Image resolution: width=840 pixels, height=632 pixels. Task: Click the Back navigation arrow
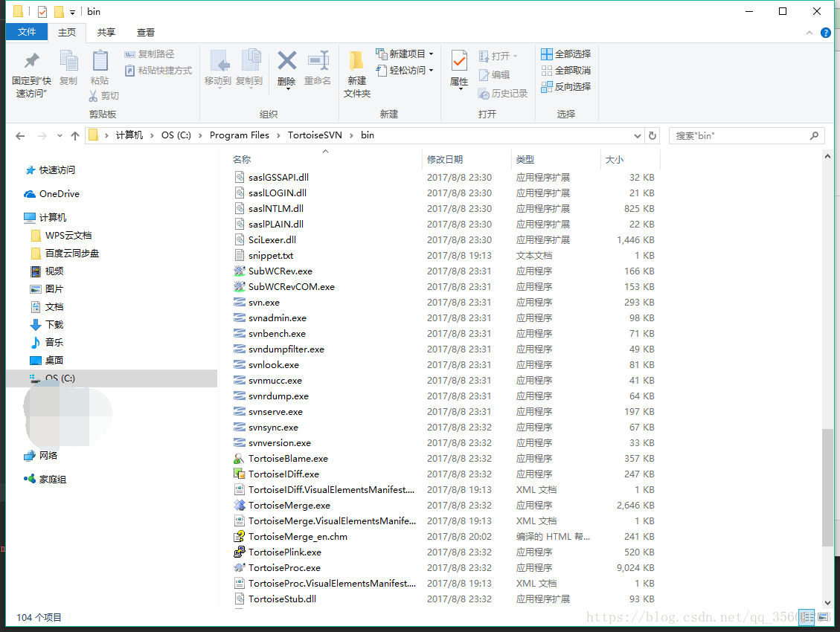[x=20, y=136]
